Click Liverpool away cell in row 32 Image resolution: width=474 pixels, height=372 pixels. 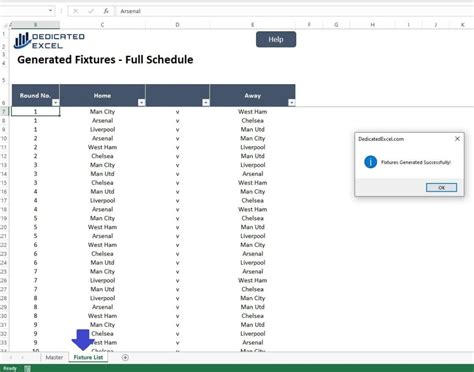(252, 334)
